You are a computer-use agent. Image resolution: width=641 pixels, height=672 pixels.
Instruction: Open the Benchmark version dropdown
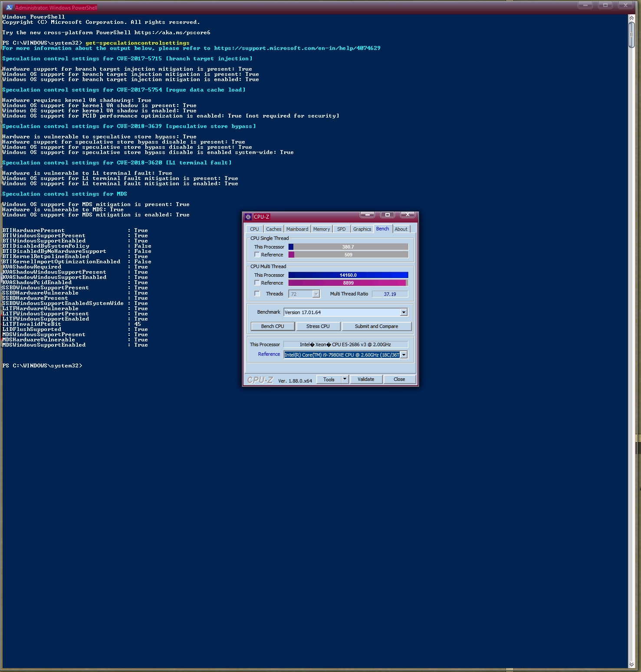(404, 312)
